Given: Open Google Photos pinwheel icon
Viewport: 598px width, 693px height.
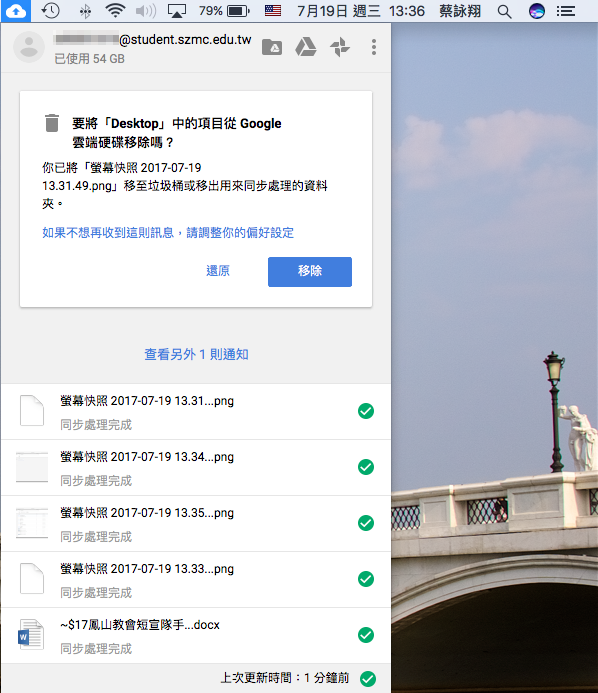Looking at the screenshot, I should 340,47.
